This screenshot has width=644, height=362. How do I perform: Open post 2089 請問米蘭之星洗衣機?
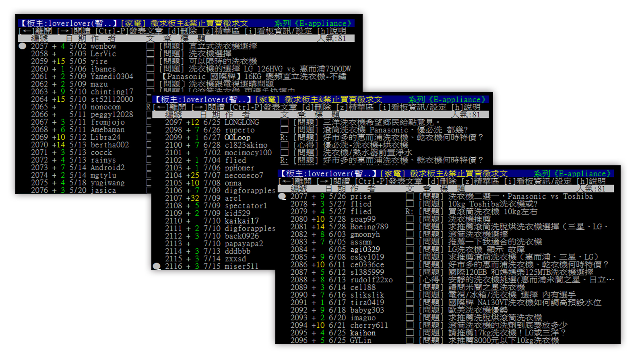coord(487,287)
